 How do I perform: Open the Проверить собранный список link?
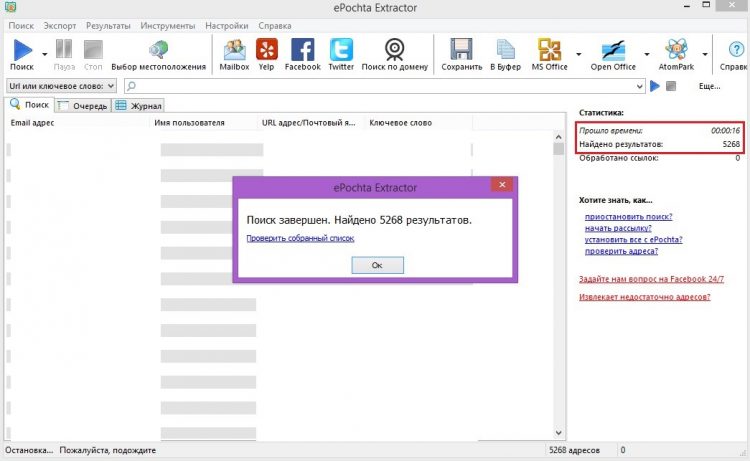(x=300, y=238)
